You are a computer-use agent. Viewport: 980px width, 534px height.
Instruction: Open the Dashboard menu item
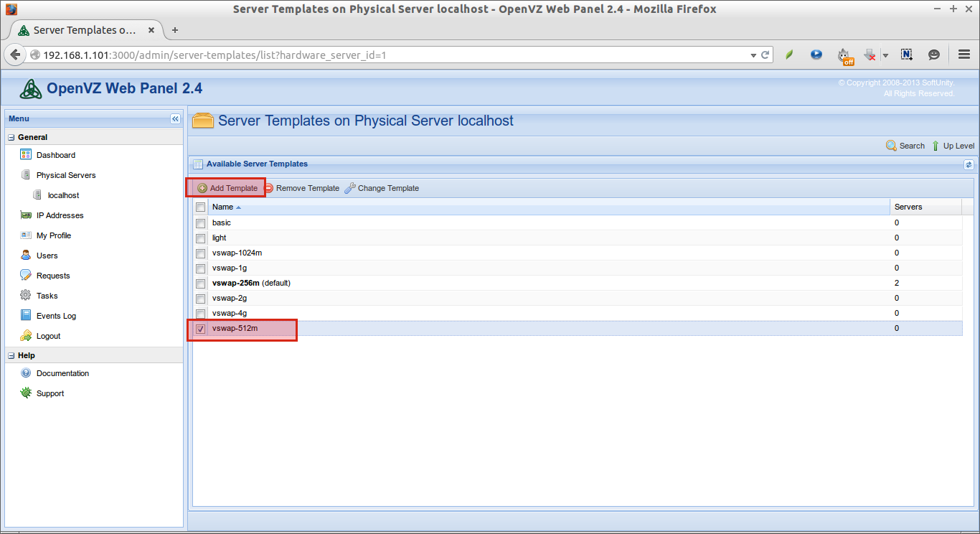click(x=56, y=155)
